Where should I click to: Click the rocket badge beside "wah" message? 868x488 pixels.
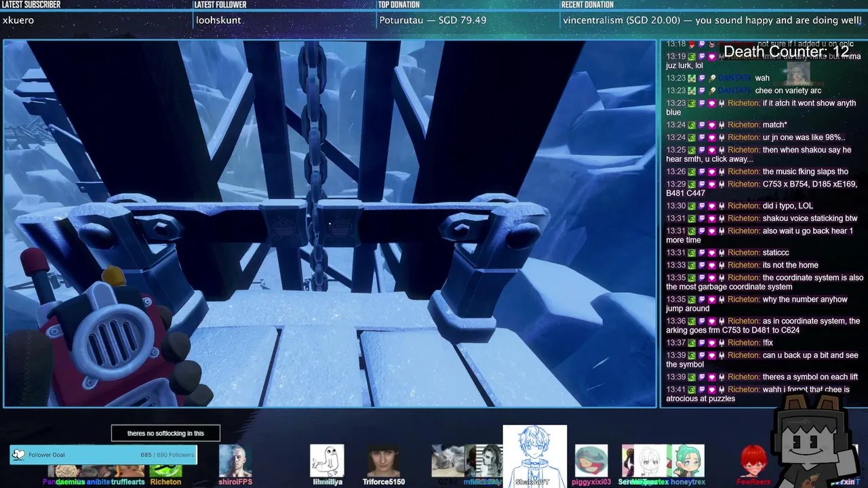(x=711, y=78)
